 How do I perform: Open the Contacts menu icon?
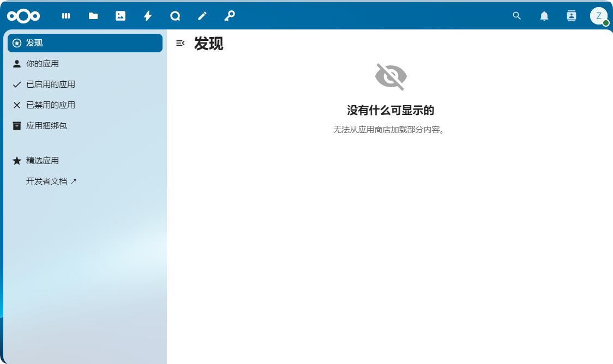pos(572,16)
